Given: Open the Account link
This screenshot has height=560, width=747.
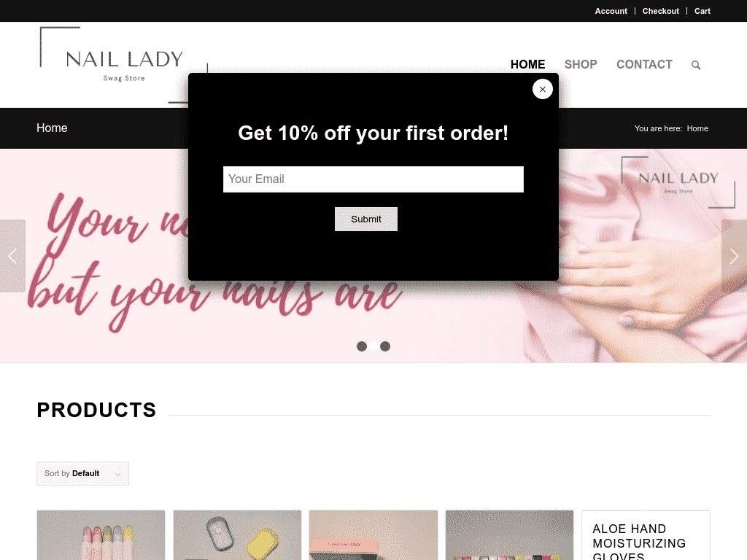Looking at the screenshot, I should pos(611,11).
